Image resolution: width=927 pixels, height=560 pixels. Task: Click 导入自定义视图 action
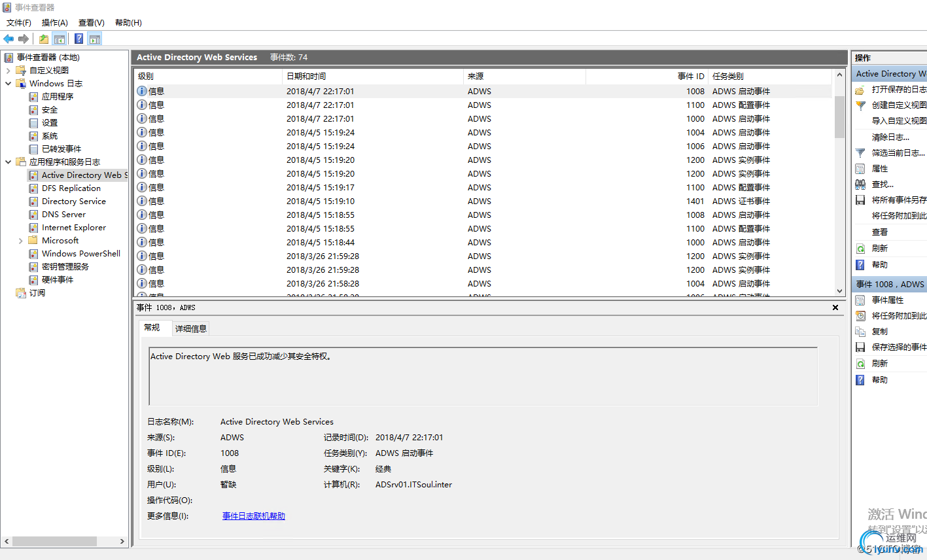coord(898,120)
